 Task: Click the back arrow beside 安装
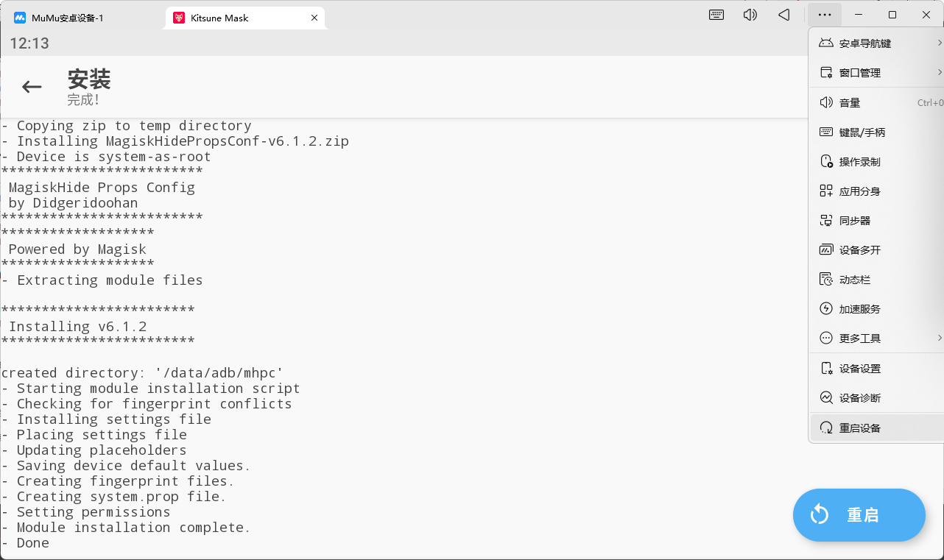32,87
